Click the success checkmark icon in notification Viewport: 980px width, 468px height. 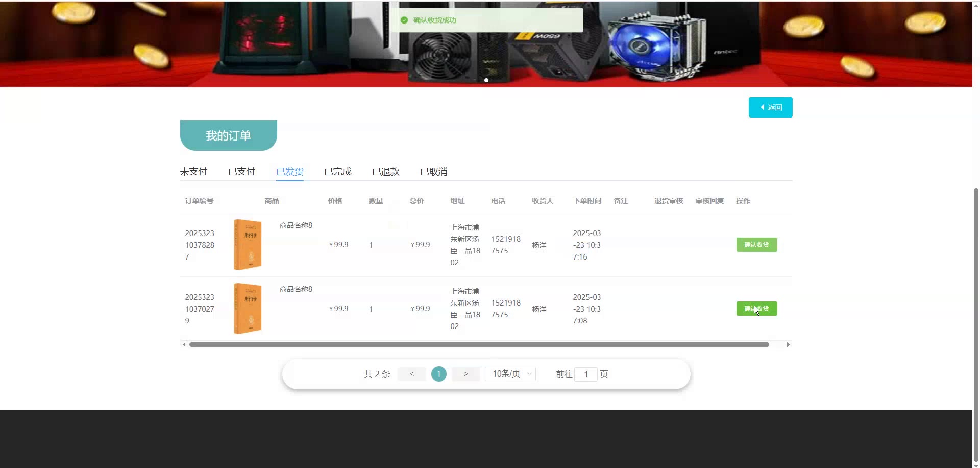coord(404,20)
